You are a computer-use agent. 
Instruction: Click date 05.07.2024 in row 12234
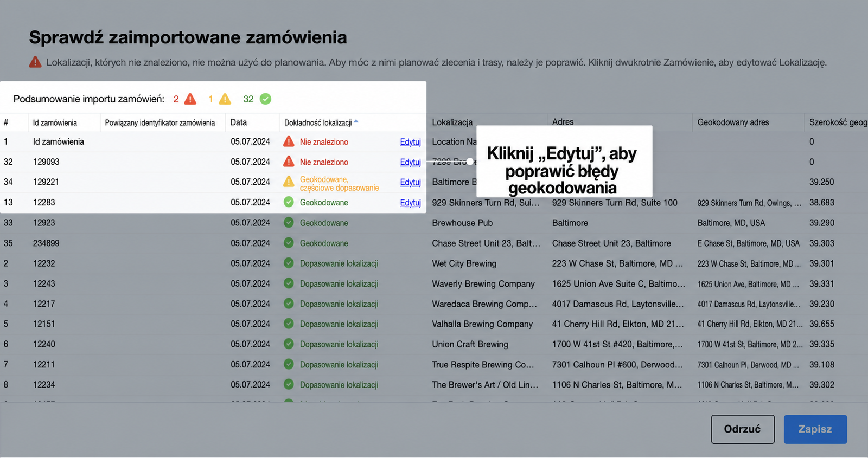250,385
